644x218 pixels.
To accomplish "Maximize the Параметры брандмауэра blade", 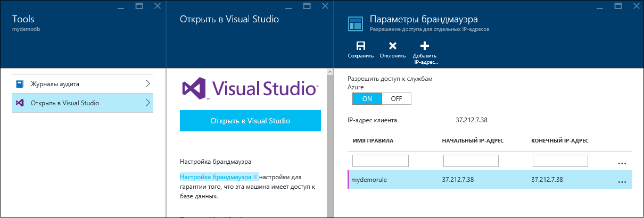I will 617,6.
